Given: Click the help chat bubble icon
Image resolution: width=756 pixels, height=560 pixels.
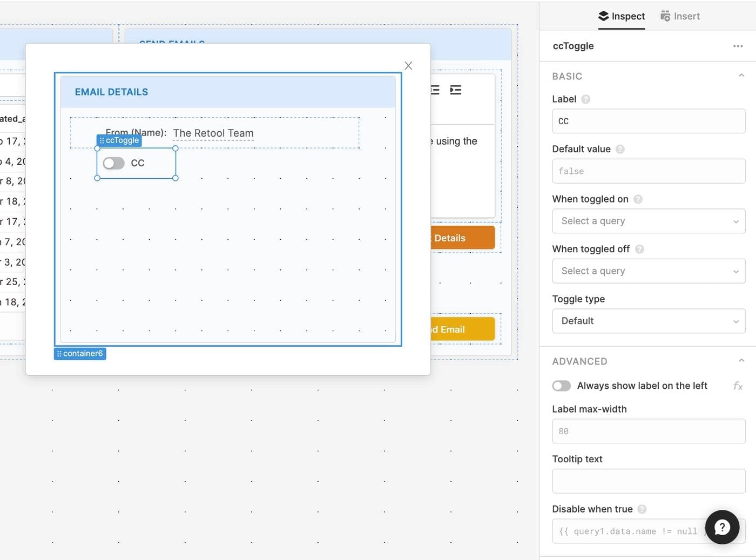Looking at the screenshot, I should pos(722,527).
